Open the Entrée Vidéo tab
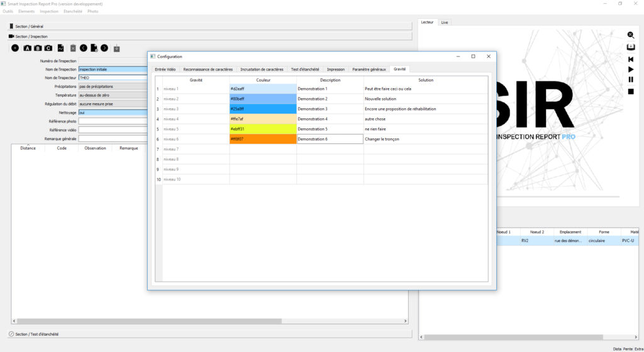This screenshot has width=644, height=352. coord(165,69)
